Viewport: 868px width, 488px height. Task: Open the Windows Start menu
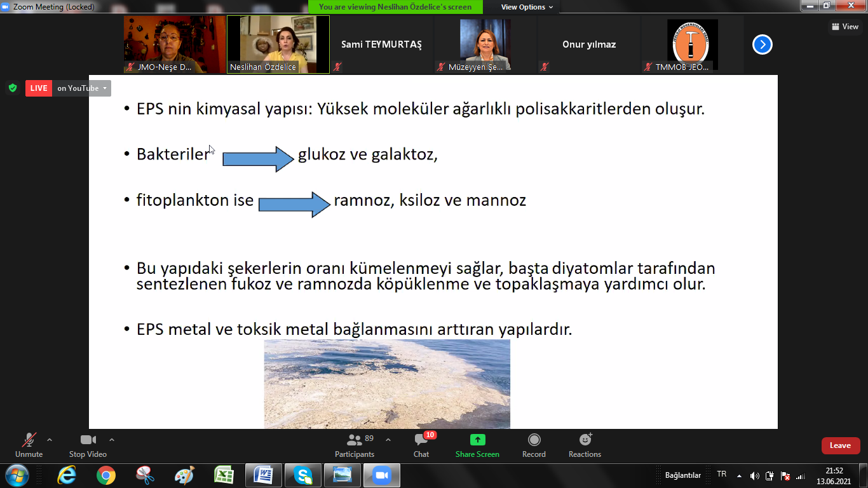click(x=17, y=475)
